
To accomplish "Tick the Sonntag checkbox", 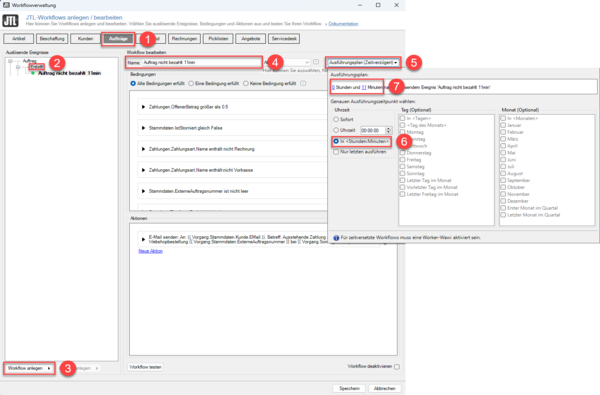I will pyautogui.click(x=403, y=173).
